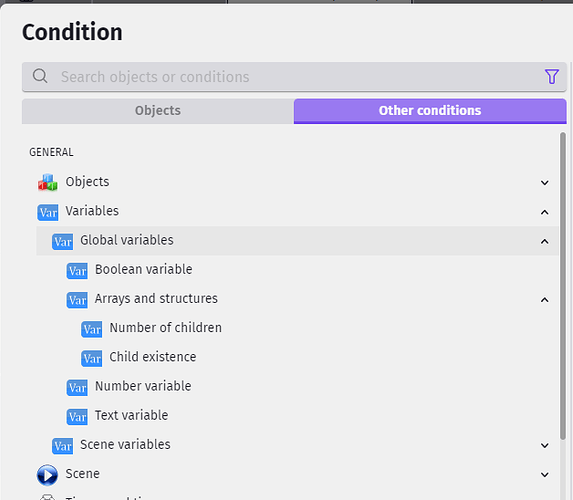This screenshot has width=573, height=500.
Task: Expand the Scene category chevron
Action: pyautogui.click(x=544, y=474)
